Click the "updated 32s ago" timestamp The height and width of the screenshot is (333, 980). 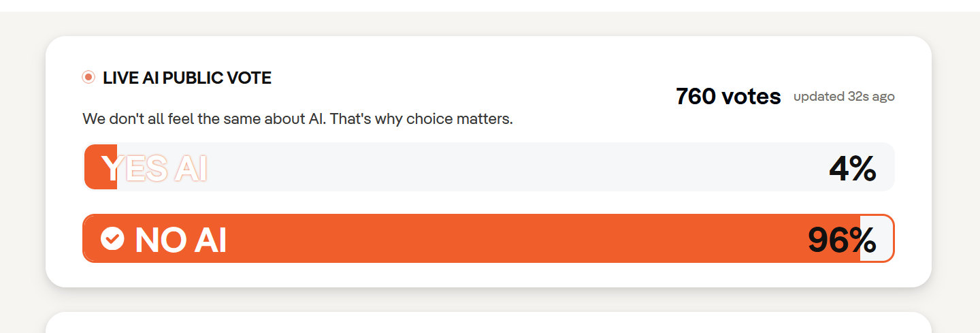tap(844, 97)
